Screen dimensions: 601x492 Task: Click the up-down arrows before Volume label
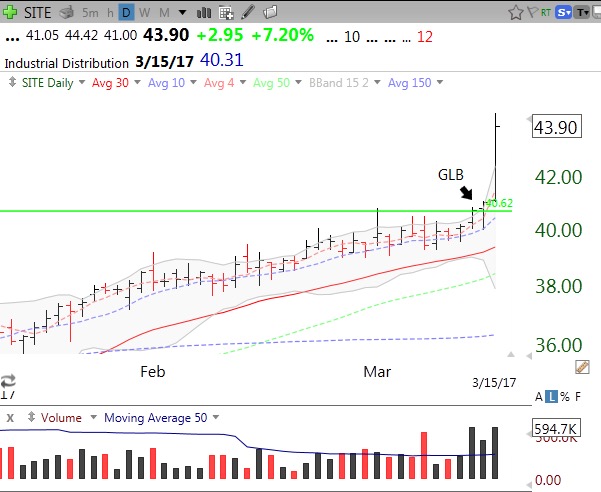[31, 417]
